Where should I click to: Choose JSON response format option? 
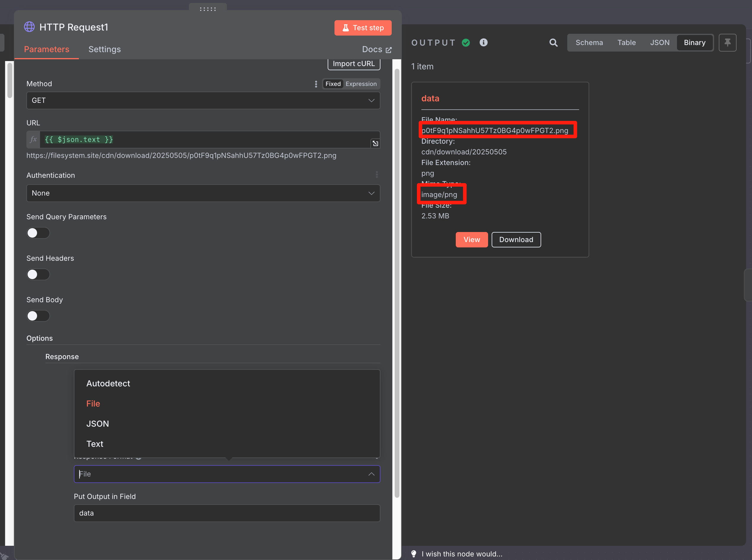pos(227,424)
